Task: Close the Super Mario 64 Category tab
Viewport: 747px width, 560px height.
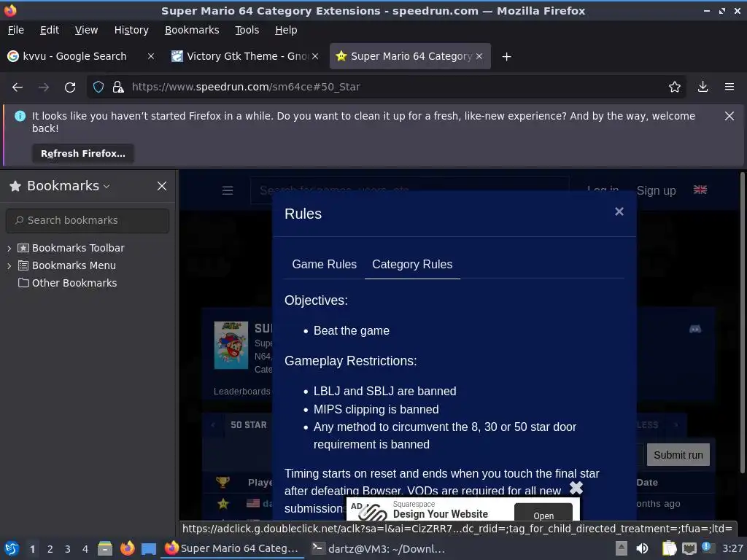Action: [479, 56]
